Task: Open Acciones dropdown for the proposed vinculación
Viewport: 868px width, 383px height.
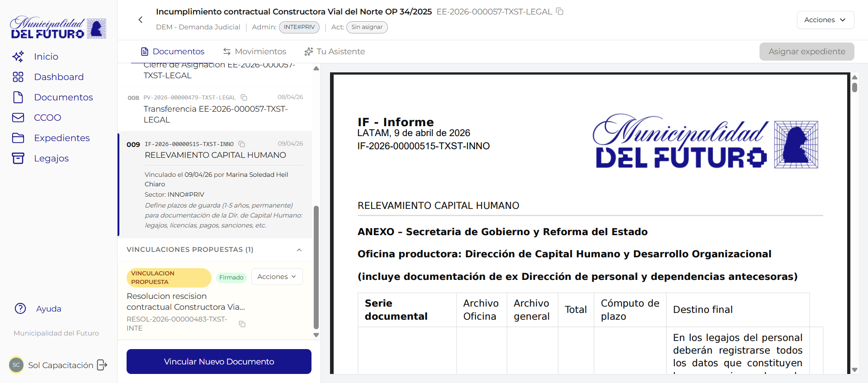Action: click(277, 277)
